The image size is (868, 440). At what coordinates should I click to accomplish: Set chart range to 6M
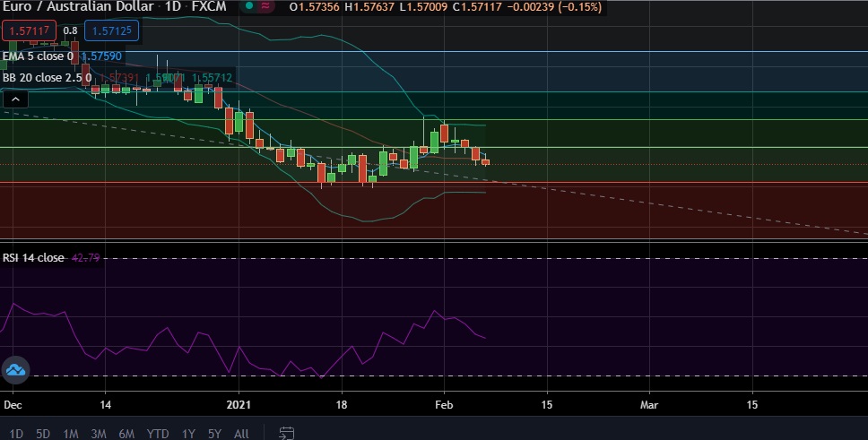pos(126,434)
